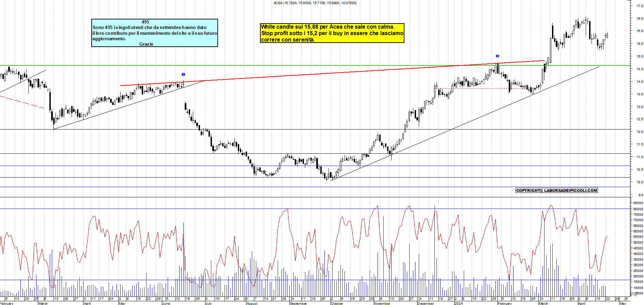Click the 13.0 price axis label
The height and width of the screenshot is (305, 644).
point(640,107)
